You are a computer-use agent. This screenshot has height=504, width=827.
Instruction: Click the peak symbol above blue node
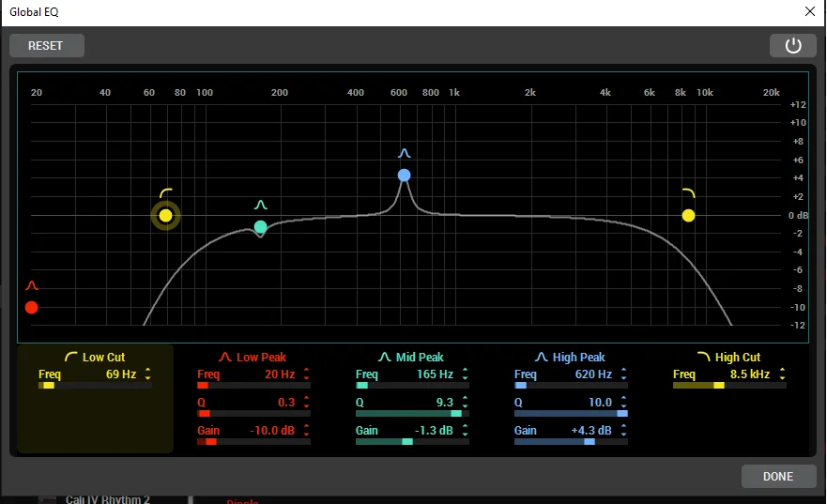click(x=404, y=153)
